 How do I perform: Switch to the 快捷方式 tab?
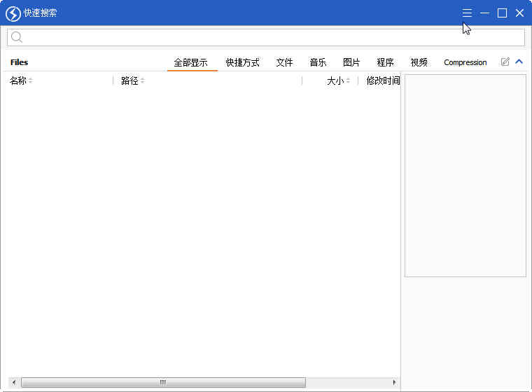[243, 62]
